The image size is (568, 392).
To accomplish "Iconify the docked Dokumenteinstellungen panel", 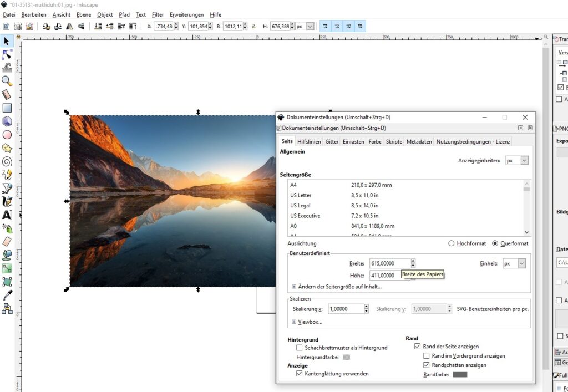I will pyautogui.click(x=520, y=128).
